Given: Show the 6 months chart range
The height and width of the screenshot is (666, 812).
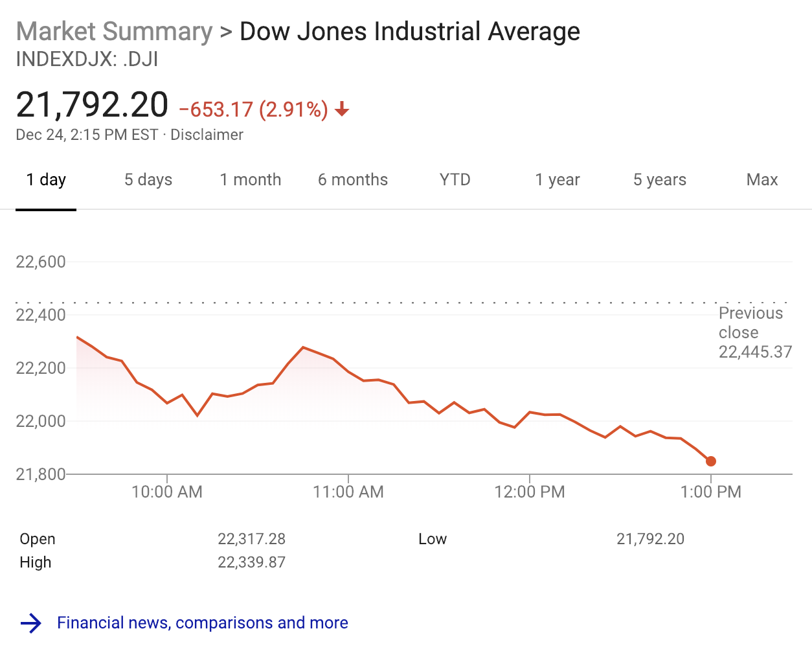Looking at the screenshot, I should (353, 180).
